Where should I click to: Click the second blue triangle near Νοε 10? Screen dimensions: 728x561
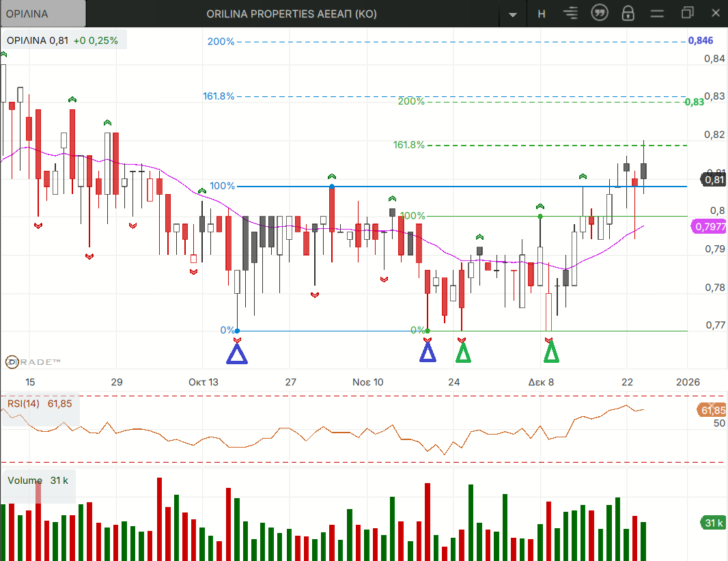point(428,351)
